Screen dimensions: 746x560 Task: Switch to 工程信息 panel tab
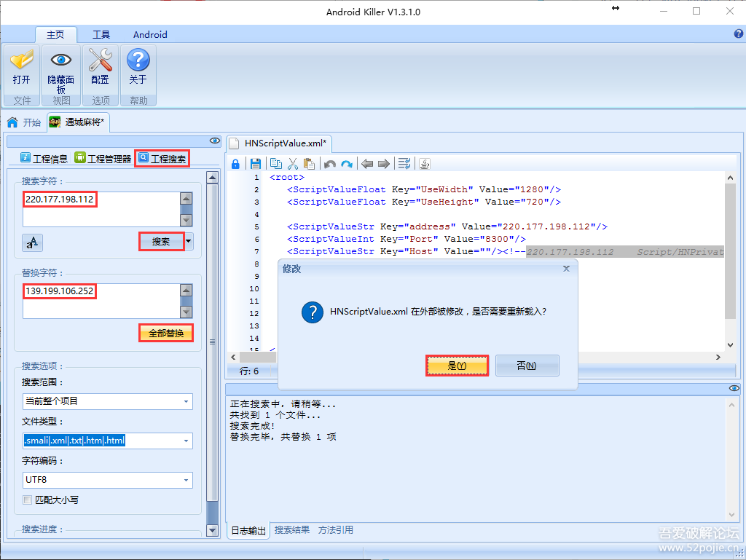(x=44, y=159)
